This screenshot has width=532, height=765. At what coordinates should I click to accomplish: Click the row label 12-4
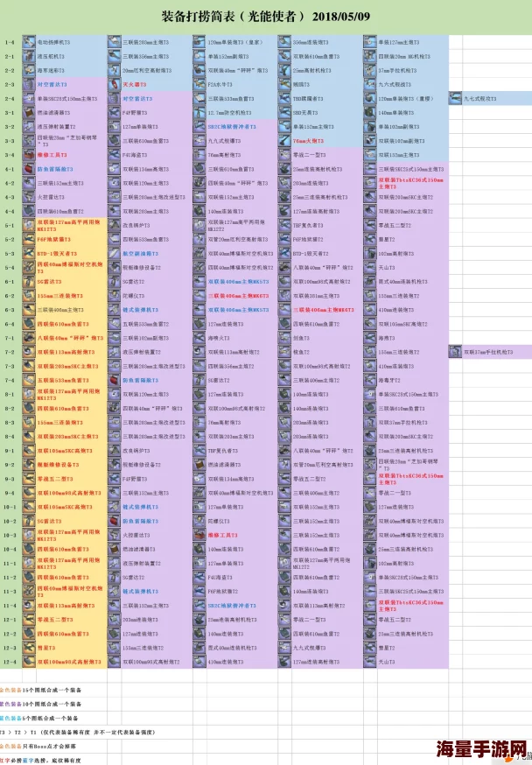(10, 662)
